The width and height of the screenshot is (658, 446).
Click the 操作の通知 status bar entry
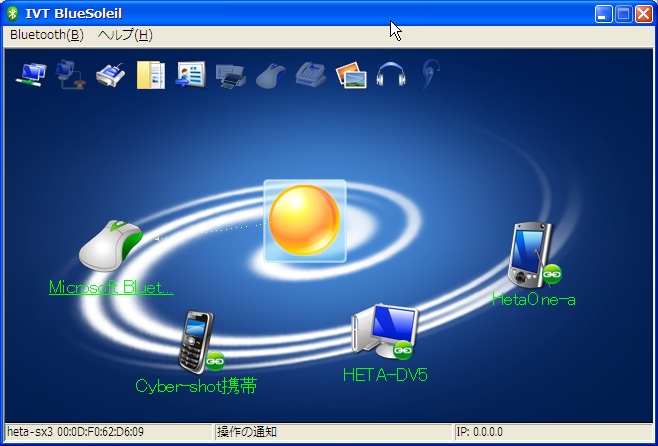click(247, 432)
